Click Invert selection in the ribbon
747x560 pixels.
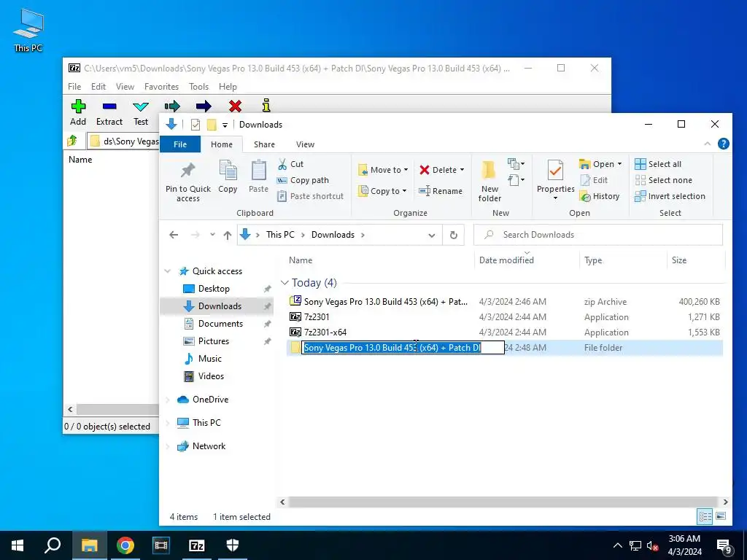coord(670,196)
